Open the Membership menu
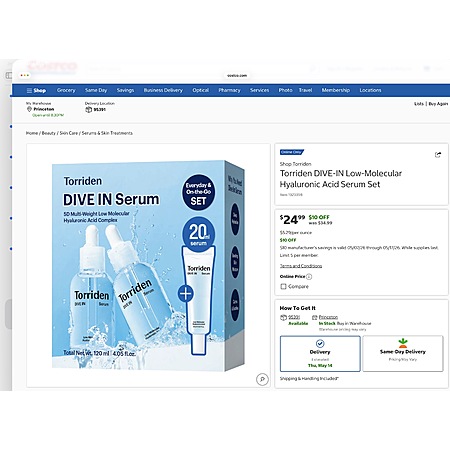450x450 pixels. pos(336,90)
